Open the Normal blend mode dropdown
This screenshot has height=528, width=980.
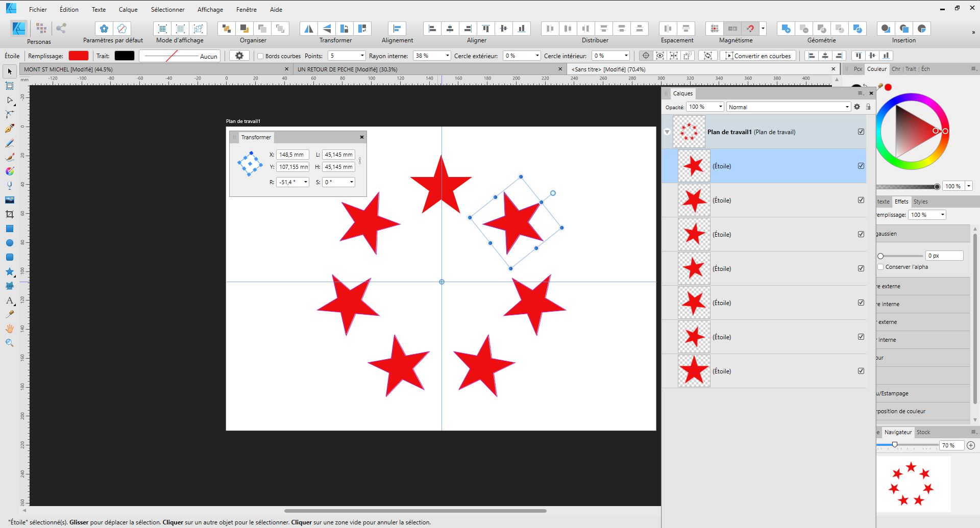point(847,107)
